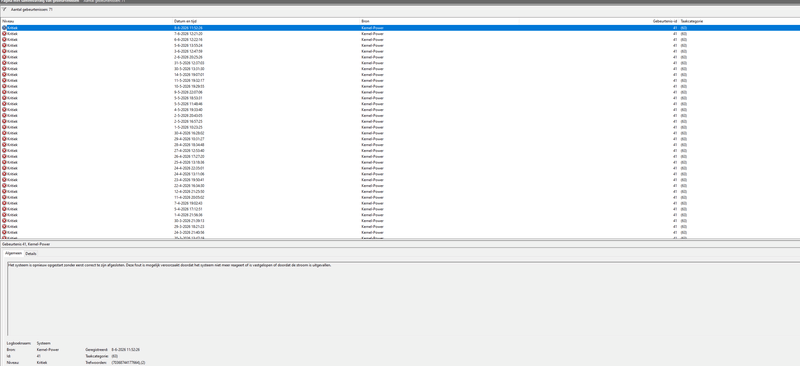Click the critical icon of the 4-5-2026 event
This screenshot has width=800, height=366.
5,110
